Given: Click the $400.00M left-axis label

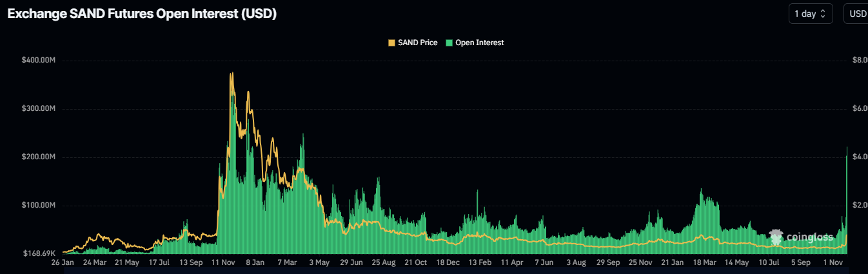Looking at the screenshot, I should pos(39,61).
